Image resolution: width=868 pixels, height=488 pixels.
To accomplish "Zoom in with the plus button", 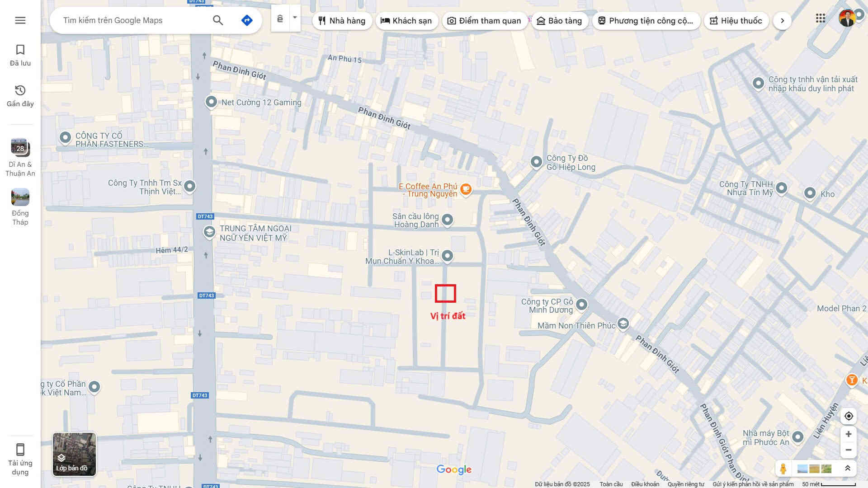I will point(849,434).
